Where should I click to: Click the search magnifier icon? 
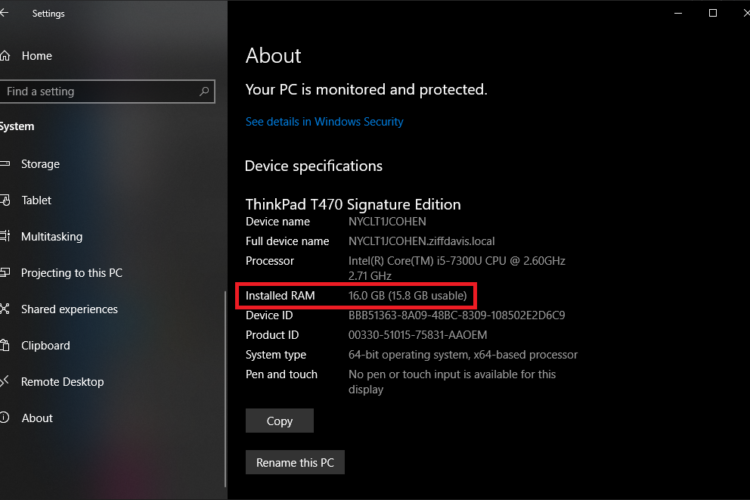point(204,91)
